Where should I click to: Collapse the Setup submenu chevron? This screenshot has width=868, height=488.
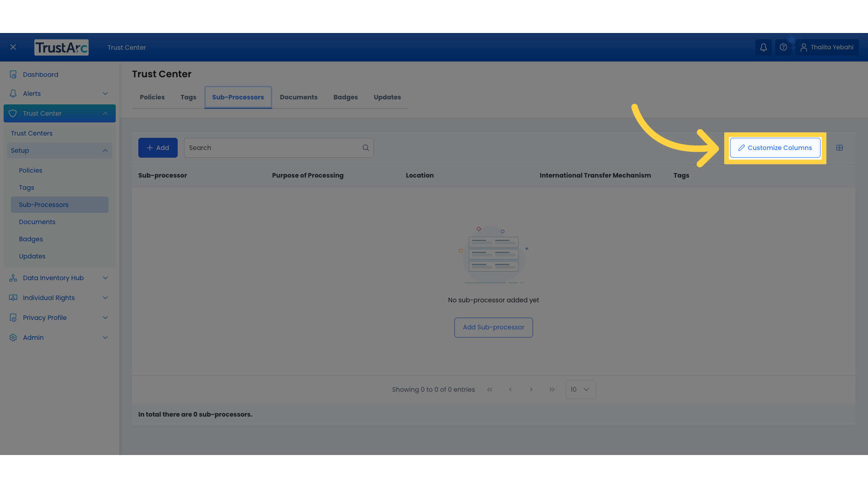[105, 150]
